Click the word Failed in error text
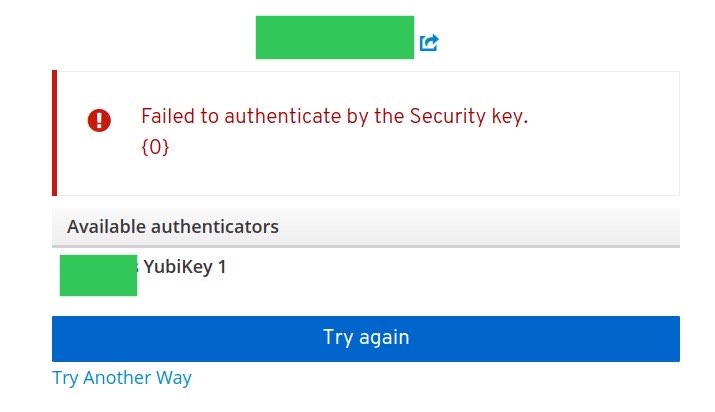Screen dimensions: 715x412 168,116
